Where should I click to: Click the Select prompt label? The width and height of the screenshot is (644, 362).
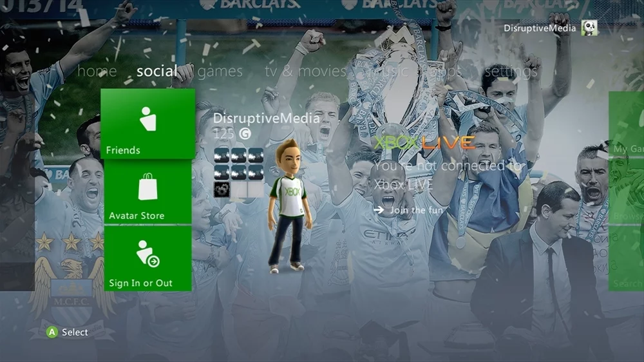pyautogui.click(x=75, y=332)
